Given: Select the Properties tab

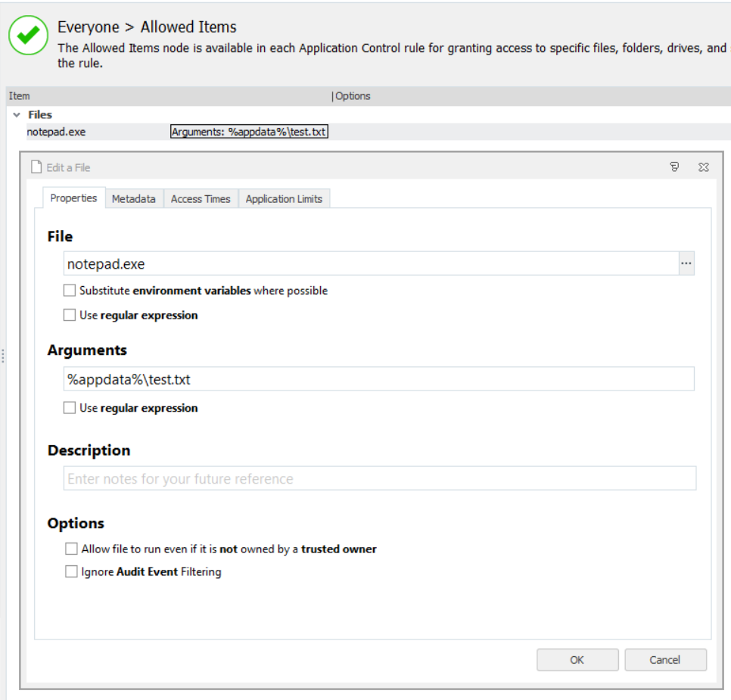Looking at the screenshot, I should click(x=73, y=198).
